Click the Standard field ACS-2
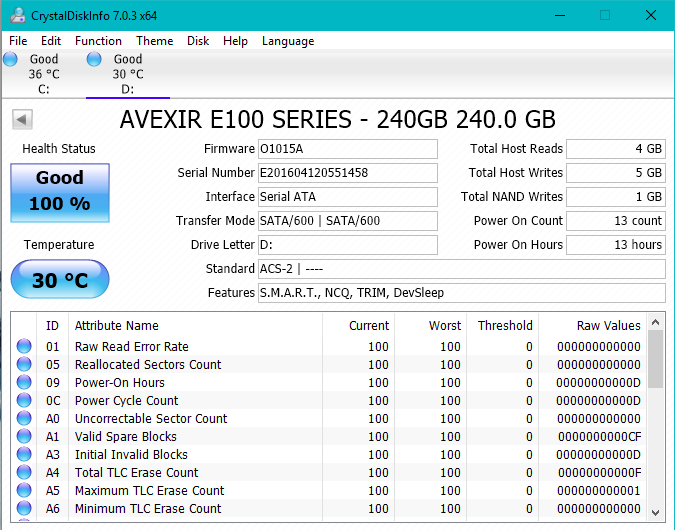The width and height of the screenshot is (675, 530). tap(462, 269)
